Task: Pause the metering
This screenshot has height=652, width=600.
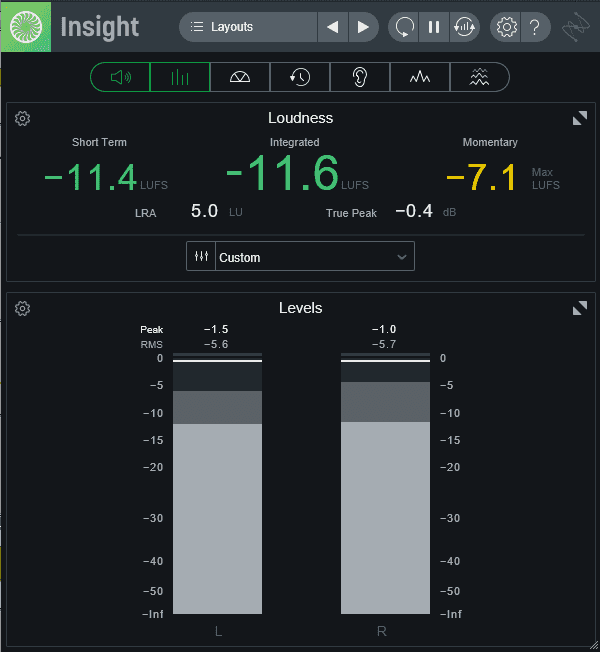Action: point(434,27)
